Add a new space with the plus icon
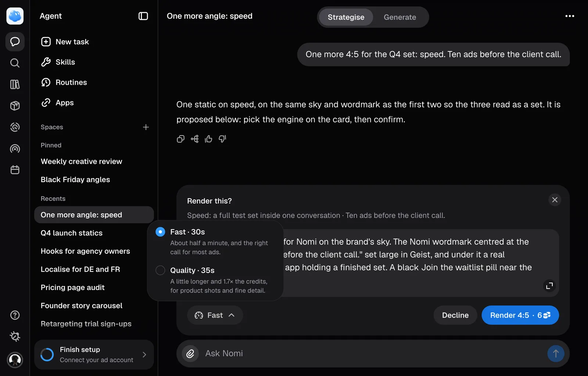This screenshot has width=588, height=376. tap(146, 127)
